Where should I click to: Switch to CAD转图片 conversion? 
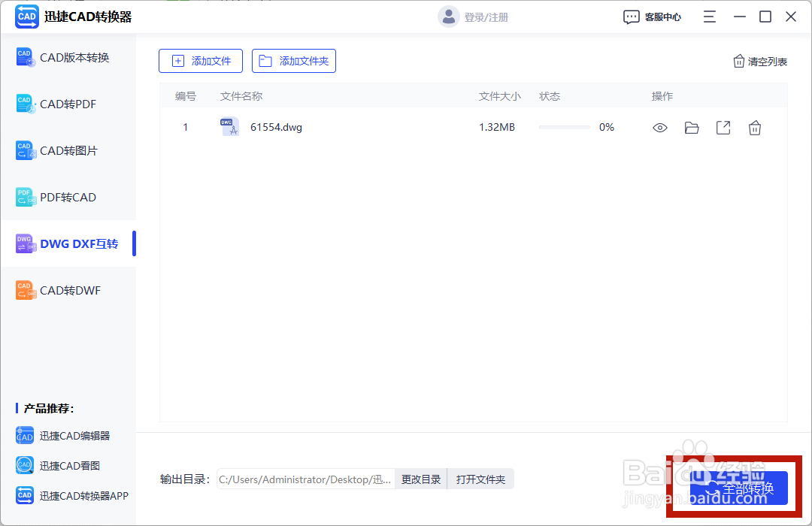pos(68,150)
